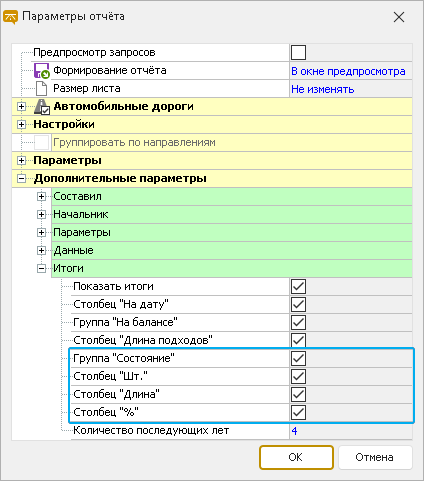
Task: Click the page icon next to Размер листа
Action: (x=42, y=89)
